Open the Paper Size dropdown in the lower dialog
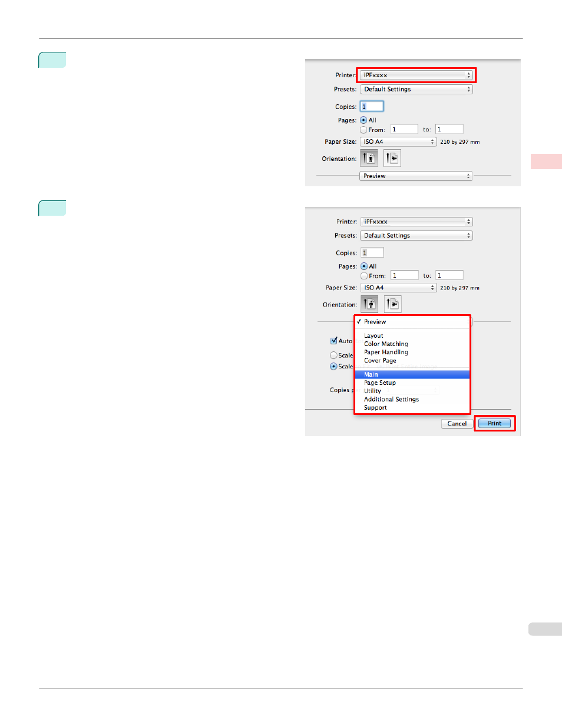562x728 pixels. (398, 288)
